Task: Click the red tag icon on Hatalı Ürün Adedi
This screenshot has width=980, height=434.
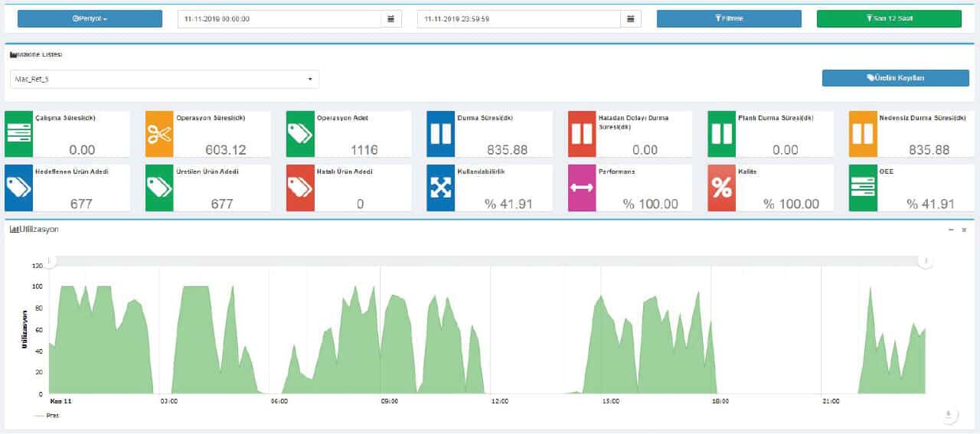Action: coord(301,188)
